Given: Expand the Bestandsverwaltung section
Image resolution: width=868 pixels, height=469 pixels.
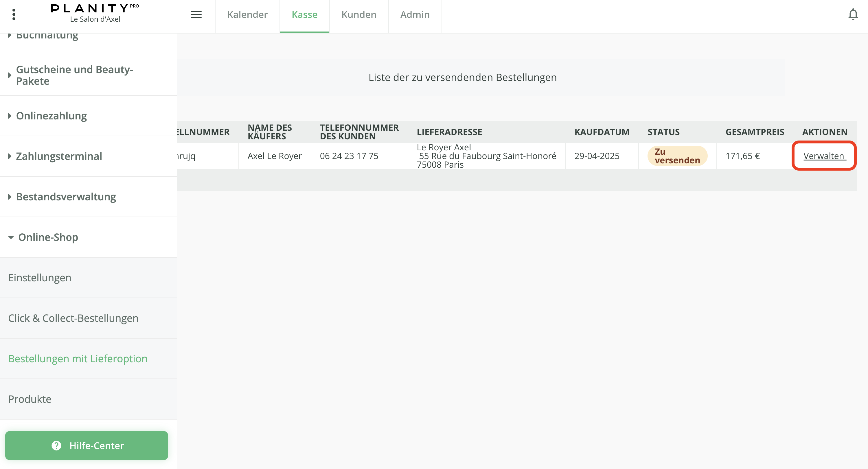Looking at the screenshot, I should (x=66, y=197).
